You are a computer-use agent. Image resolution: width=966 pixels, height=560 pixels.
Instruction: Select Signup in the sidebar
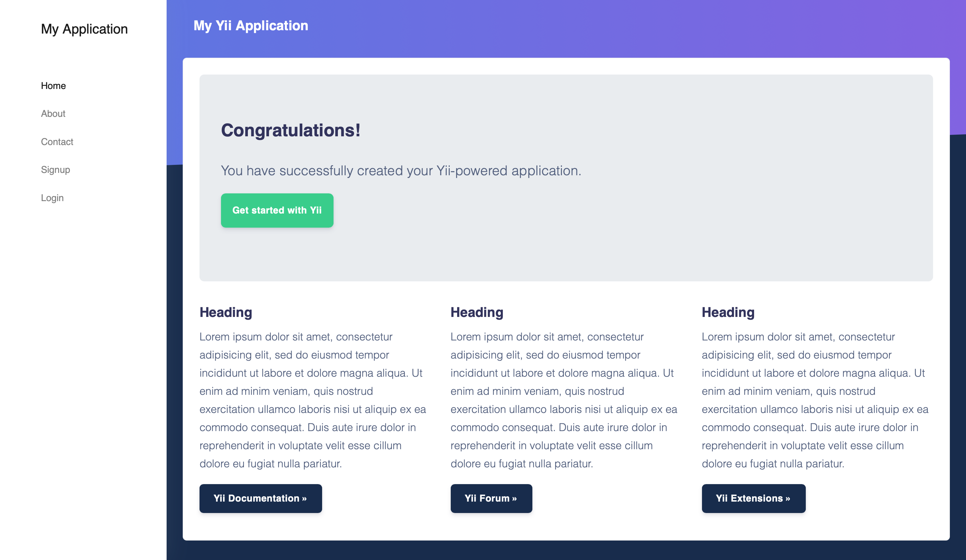coord(55,170)
